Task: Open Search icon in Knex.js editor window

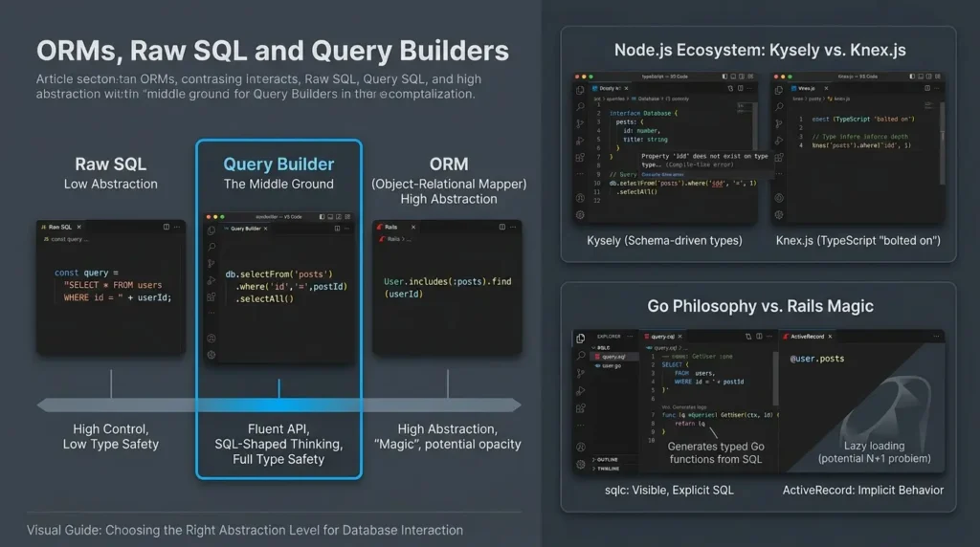Action: click(779, 107)
